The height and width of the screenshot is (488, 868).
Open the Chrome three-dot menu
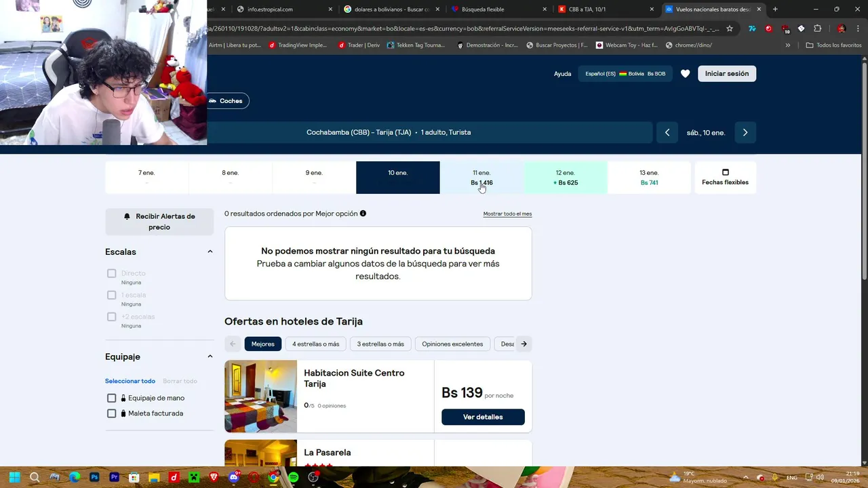(x=858, y=28)
